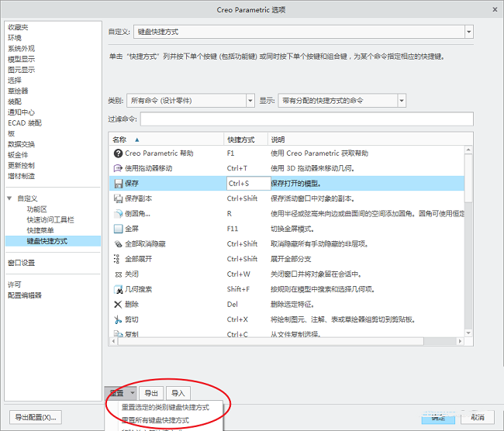Open the 显示 filter dropdown
The width and height of the screenshot is (504, 431).
(x=401, y=101)
